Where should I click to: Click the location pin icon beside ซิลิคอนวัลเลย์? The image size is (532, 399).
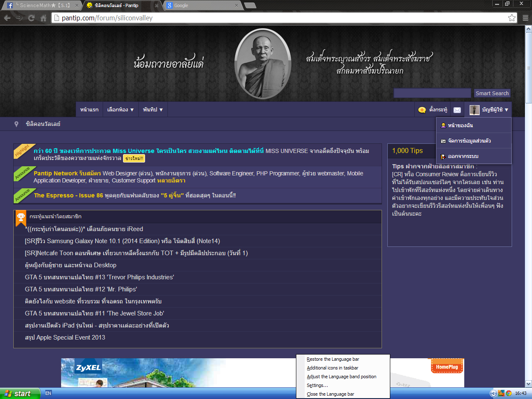[16, 124]
